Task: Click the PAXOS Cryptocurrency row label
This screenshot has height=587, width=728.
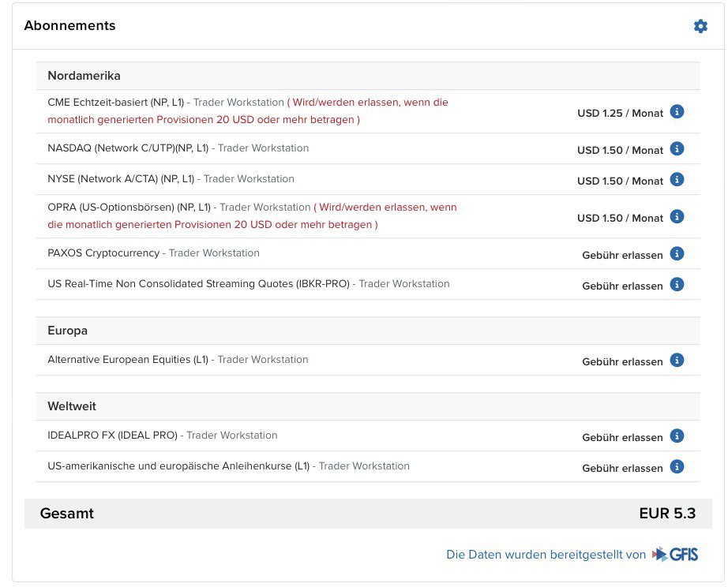Action: [x=103, y=253]
